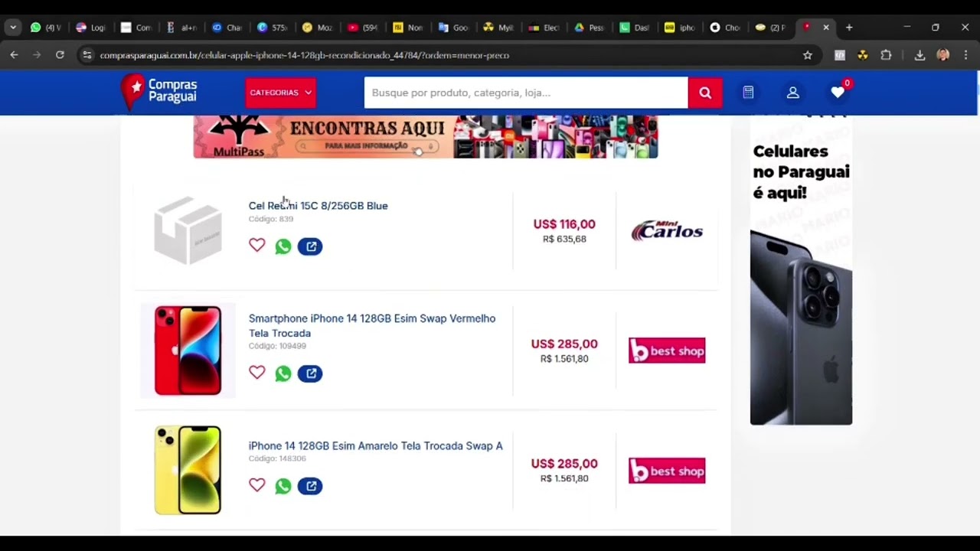The width and height of the screenshot is (980, 551).
Task: Switch to the YouTube (594) tab
Action: (x=363, y=28)
